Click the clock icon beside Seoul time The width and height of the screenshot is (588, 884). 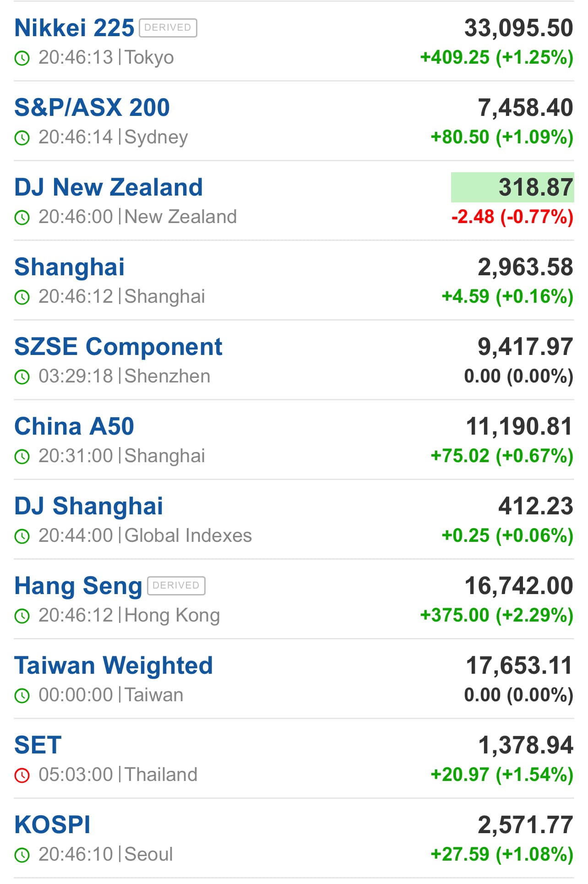(22, 855)
